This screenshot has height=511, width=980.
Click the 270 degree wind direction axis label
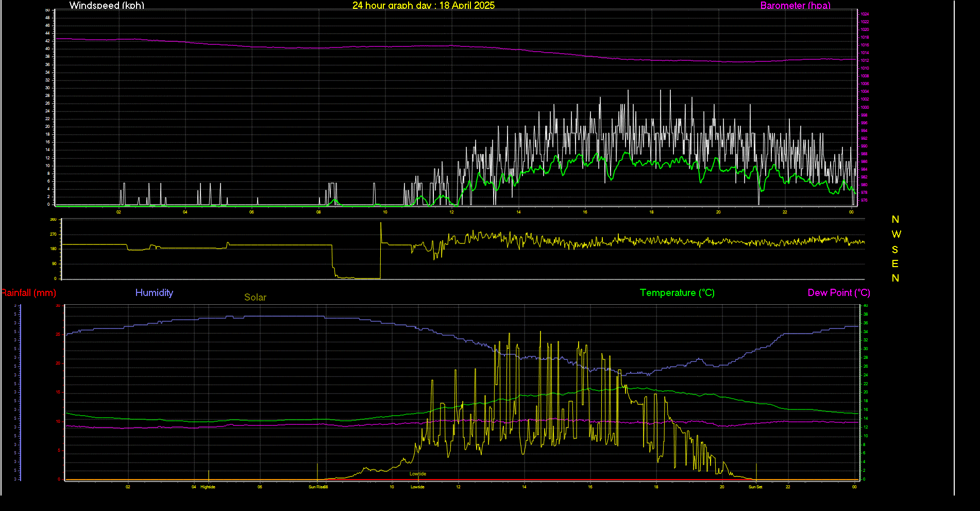53,234
